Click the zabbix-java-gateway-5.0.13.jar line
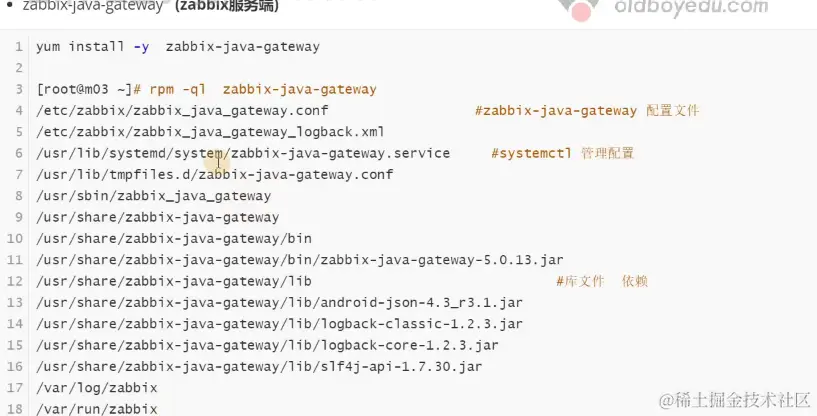 300,260
